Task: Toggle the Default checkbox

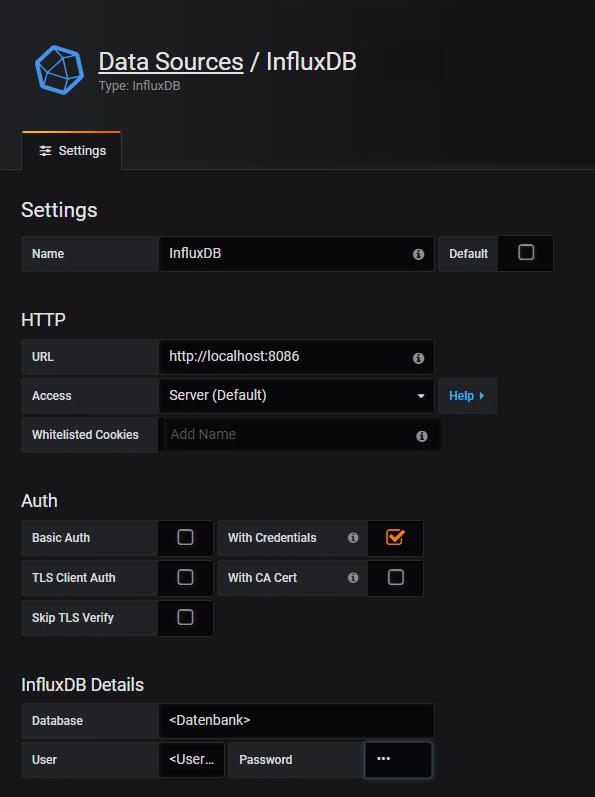Action: click(526, 253)
